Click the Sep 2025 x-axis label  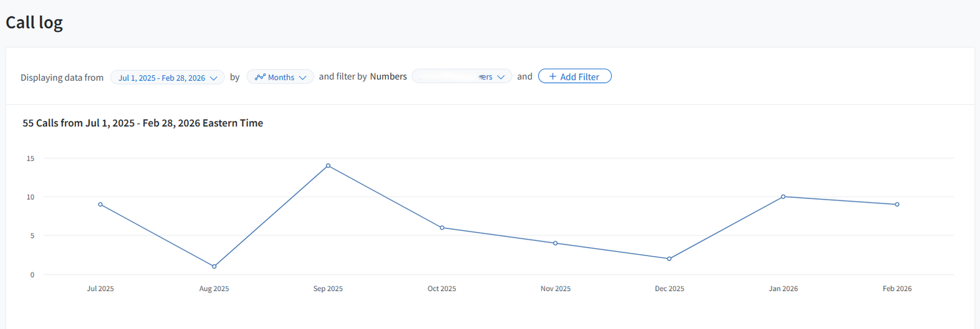pos(328,289)
